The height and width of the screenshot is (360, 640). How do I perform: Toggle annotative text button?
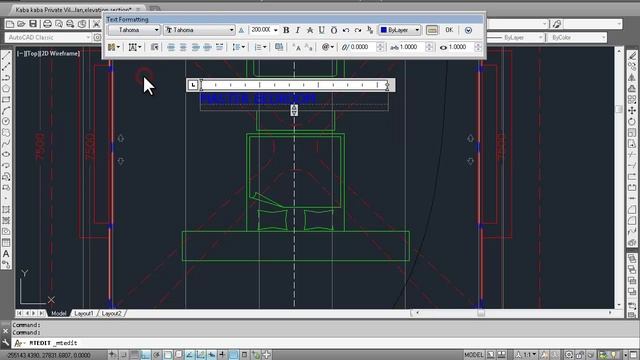(x=242, y=30)
